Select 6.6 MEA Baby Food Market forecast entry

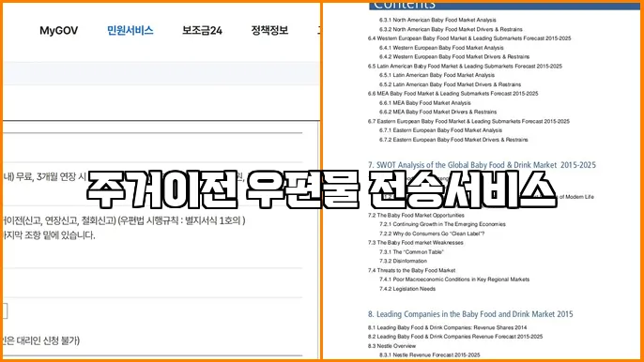(452, 94)
